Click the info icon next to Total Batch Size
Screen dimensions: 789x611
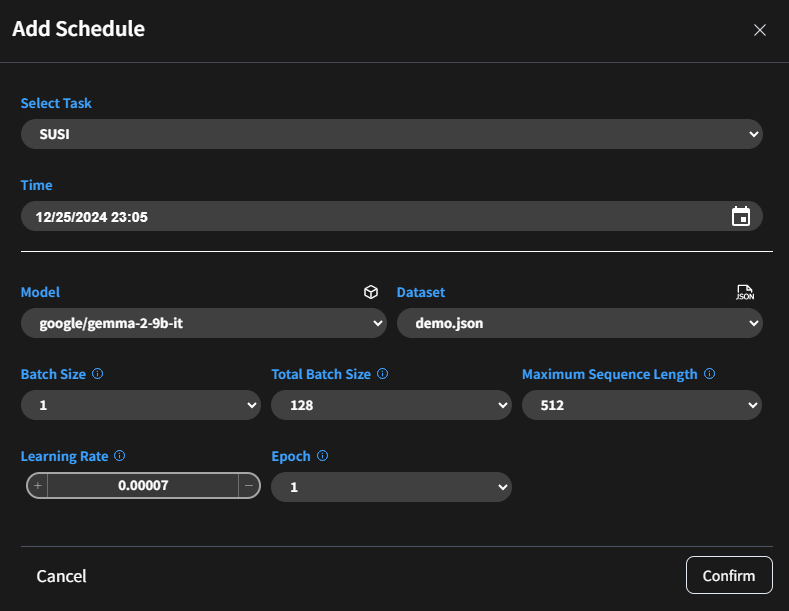pos(383,374)
